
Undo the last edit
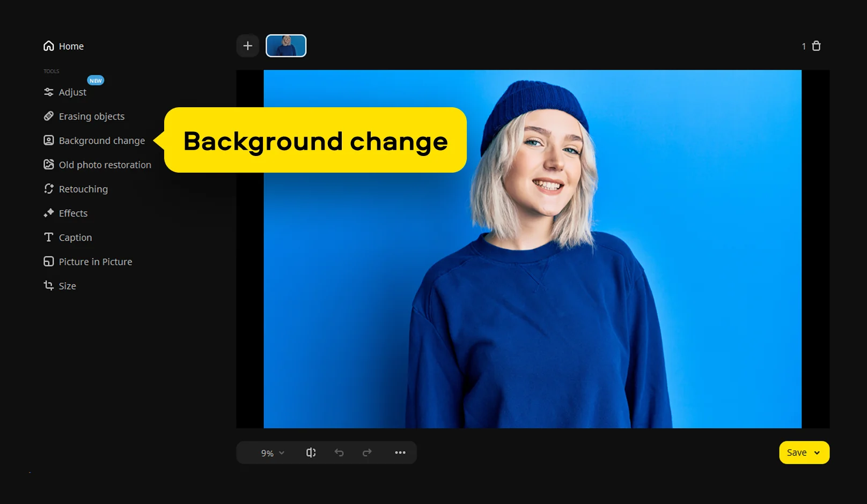[x=339, y=453]
